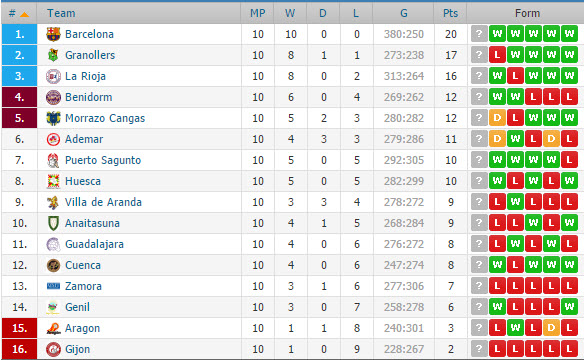Open the La Rioja team link

[85, 76]
